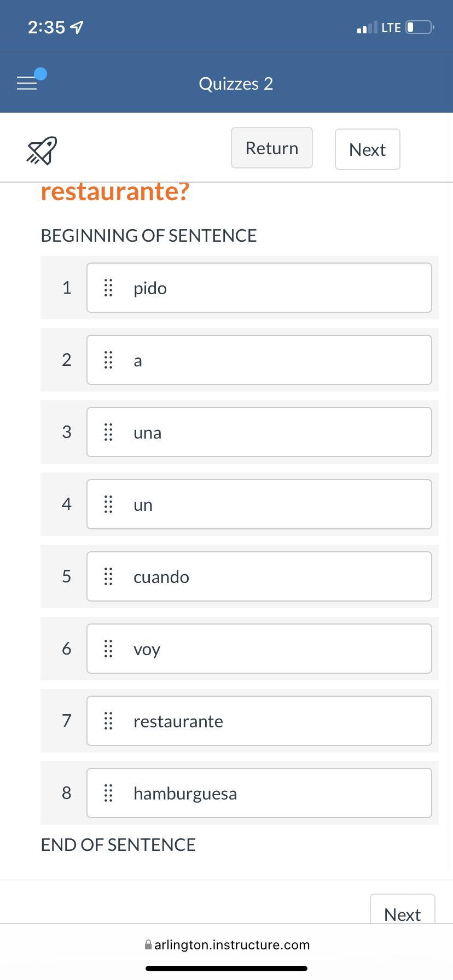The height and width of the screenshot is (980, 453).
Task: Click the drag handle beside 'una'
Action: [x=108, y=432]
